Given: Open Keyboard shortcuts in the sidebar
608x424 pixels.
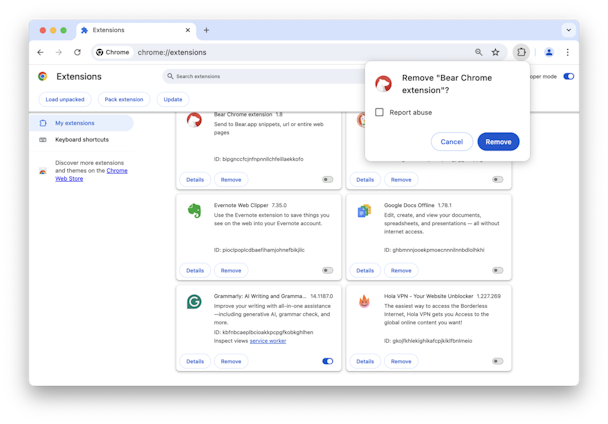Looking at the screenshot, I should pos(81,140).
